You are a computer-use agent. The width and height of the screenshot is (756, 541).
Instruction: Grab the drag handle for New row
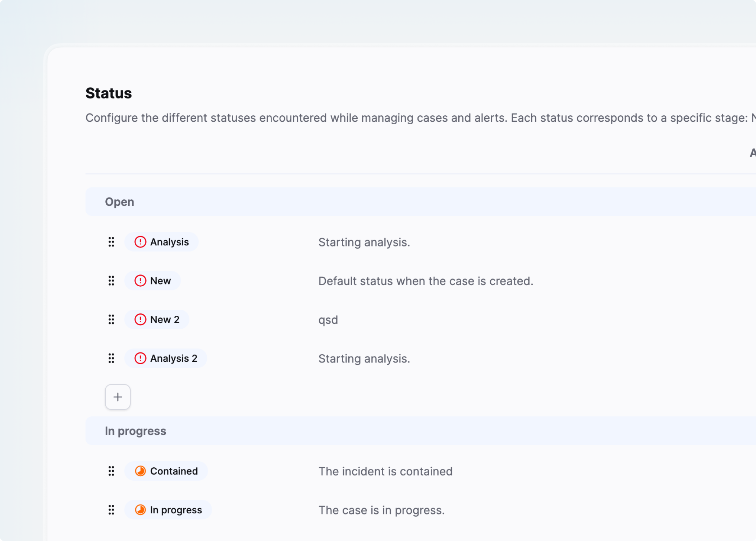pos(111,281)
